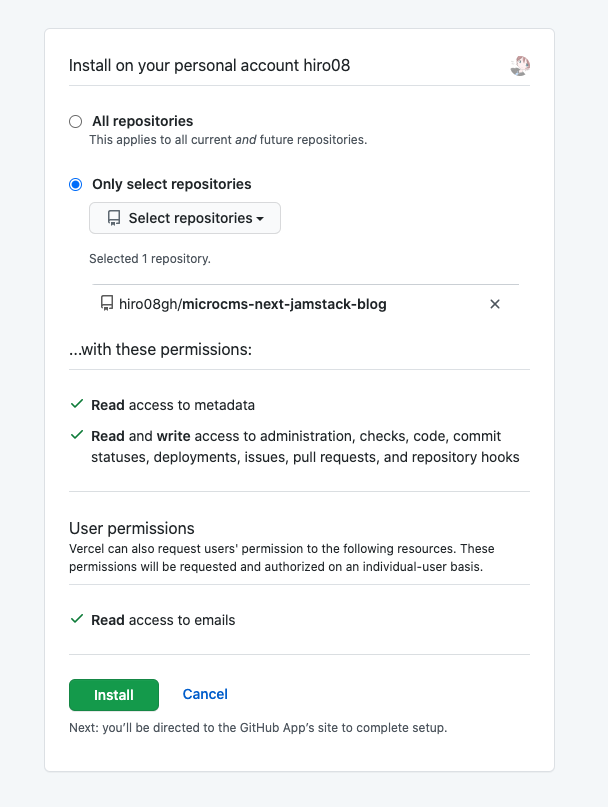Click the checkmark beside Read and write access
The height and width of the screenshot is (807, 608).
[77, 436]
